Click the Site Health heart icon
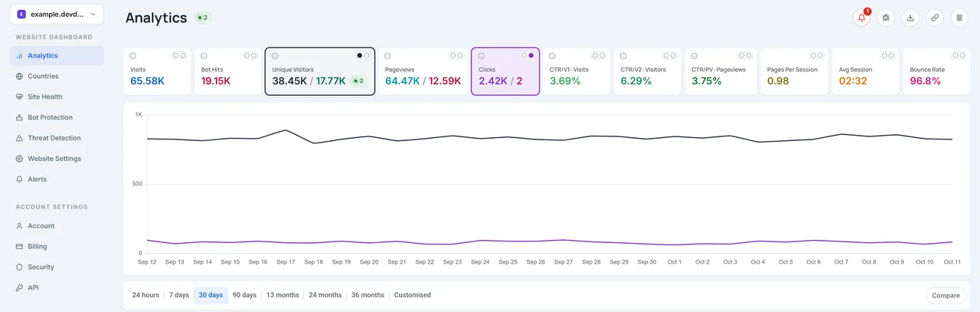This screenshot has height=312, width=980. click(20, 97)
